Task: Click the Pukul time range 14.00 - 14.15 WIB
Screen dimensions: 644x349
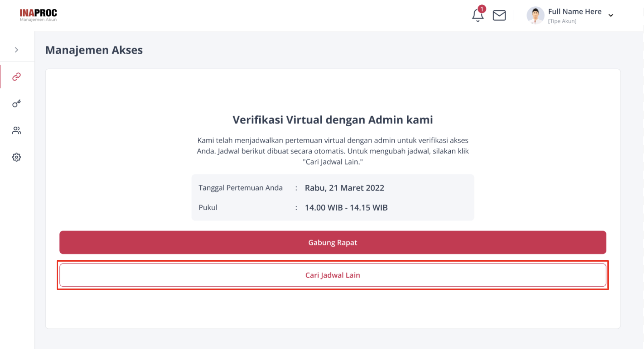Action: tap(346, 207)
